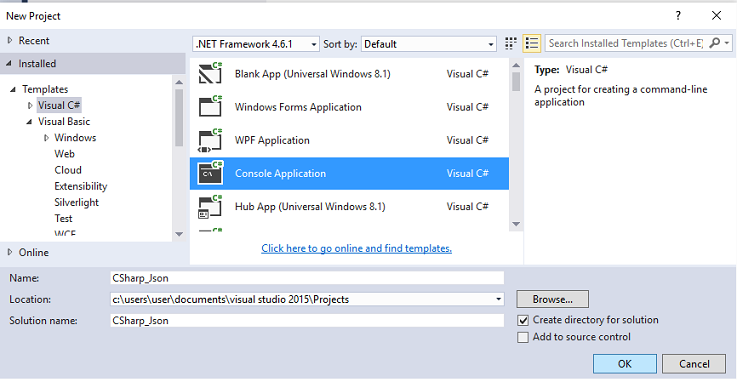Expand the Windows node under Visual Basic
The height and width of the screenshot is (380, 737).
(x=46, y=138)
